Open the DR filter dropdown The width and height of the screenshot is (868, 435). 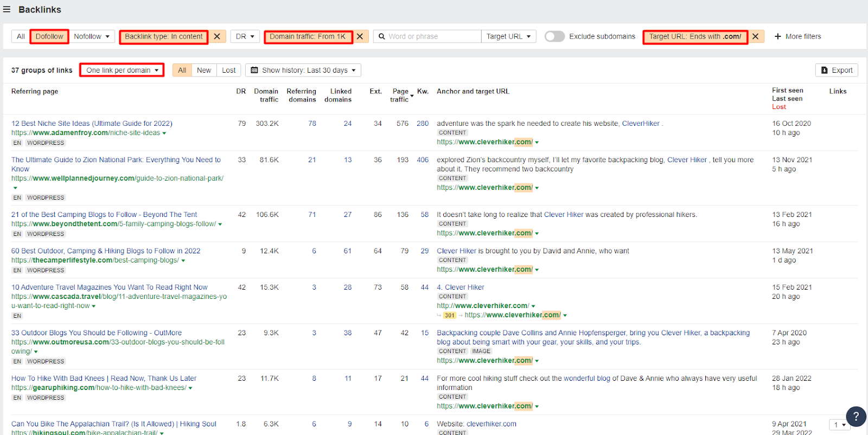coord(245,36)
